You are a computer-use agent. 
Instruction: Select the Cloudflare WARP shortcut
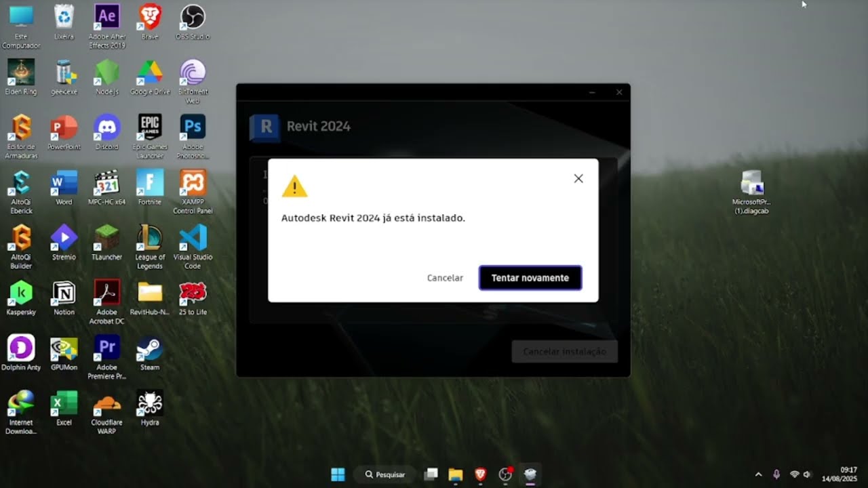[x=107, y=413]
